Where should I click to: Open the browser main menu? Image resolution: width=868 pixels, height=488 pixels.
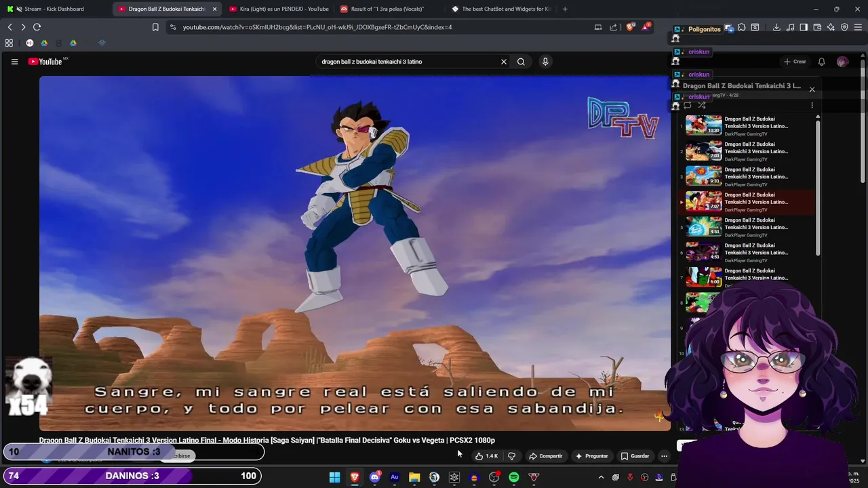pyautogui.click(x=858, y=27)
